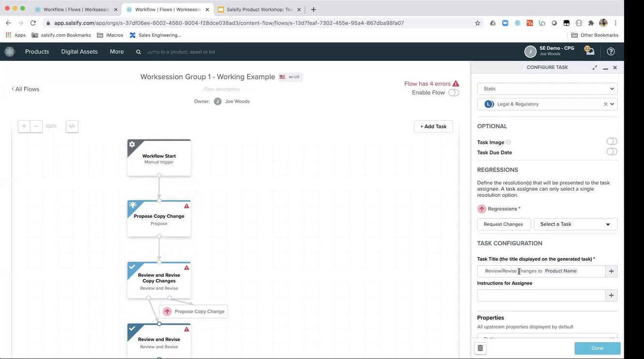Screen dimensions: 644x359
Task: Clear the Legal & Regulatory selection
Action: point(605,104)
